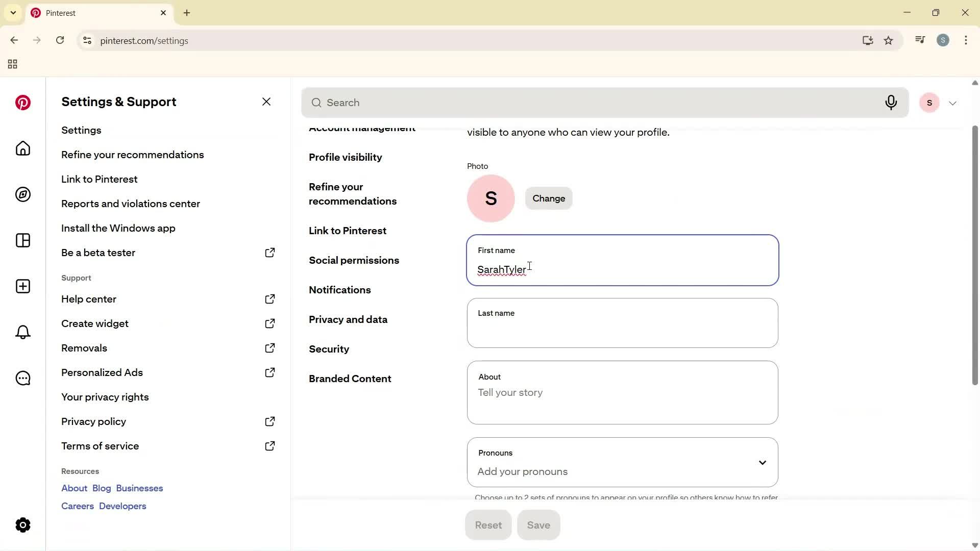Collapse the browser tab search arrow
Image resolution: width=980 pixels, height=551 pixels.
[x=13, y=13]
